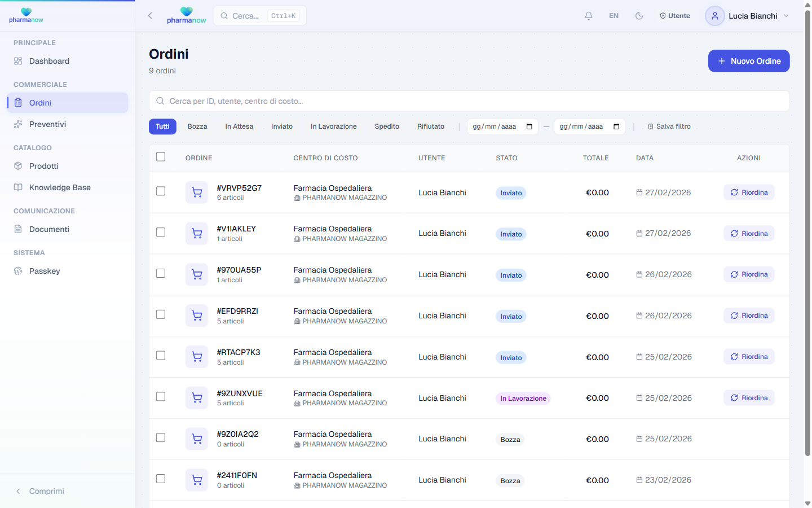Select the Bozza filter tab
Screen dimensions: 812x508
pos(197,126)
